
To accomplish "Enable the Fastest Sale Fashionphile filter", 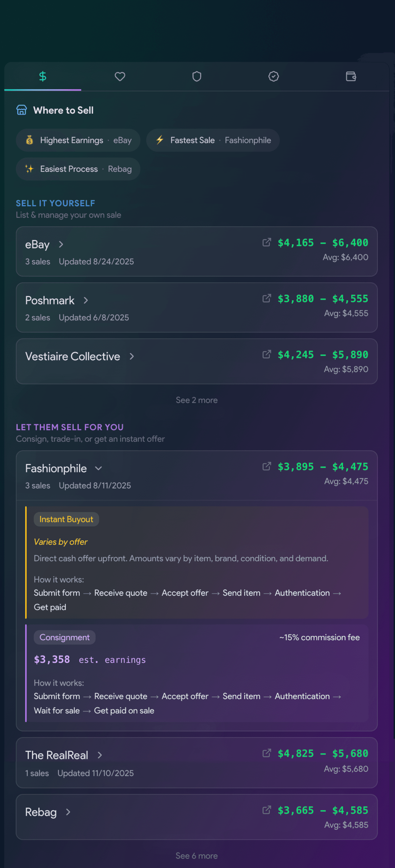I will (x=213, y=140).
